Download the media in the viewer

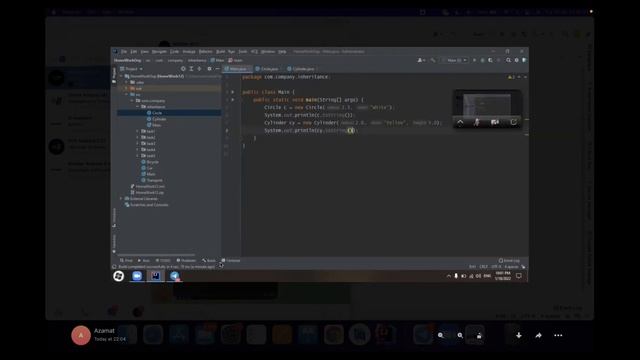(x=519, y=336)
